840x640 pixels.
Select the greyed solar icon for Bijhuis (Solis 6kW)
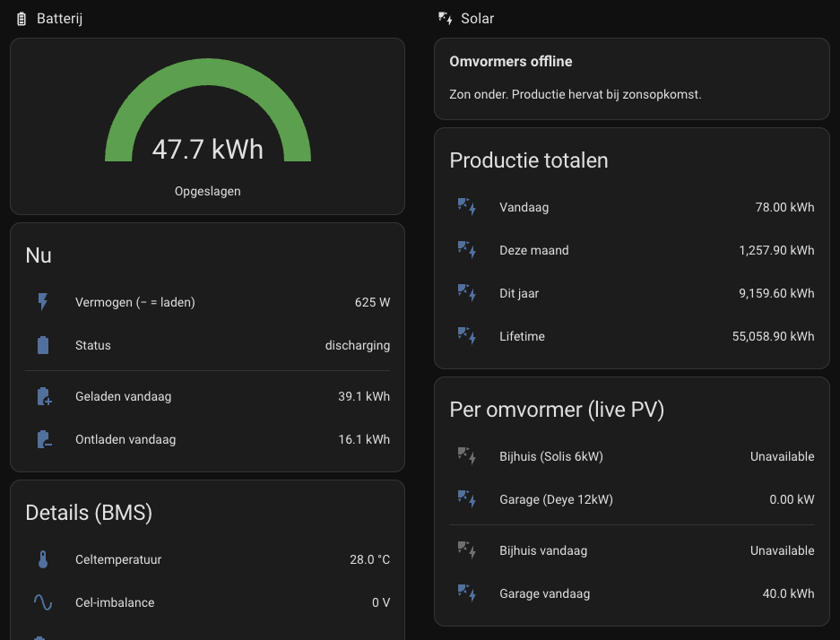[466, 456]
